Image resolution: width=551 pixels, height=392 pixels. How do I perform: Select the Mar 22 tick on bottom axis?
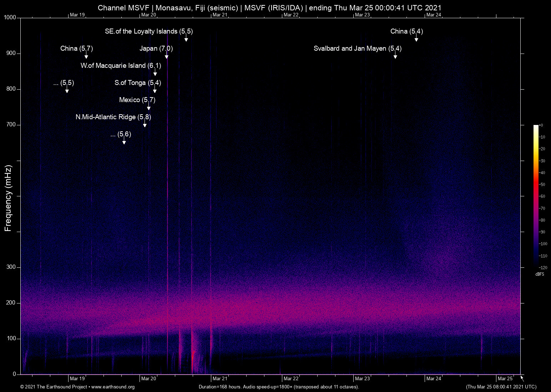(291, 378)
